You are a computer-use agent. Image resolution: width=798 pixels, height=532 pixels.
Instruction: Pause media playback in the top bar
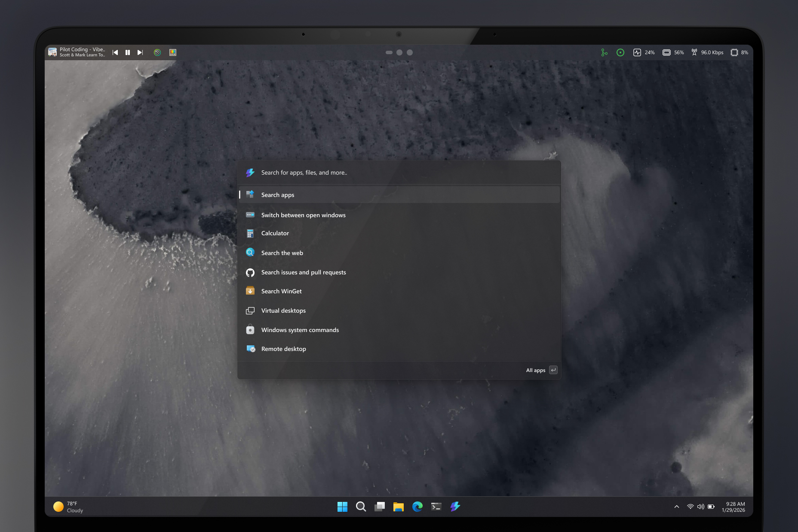coord(127,52)
